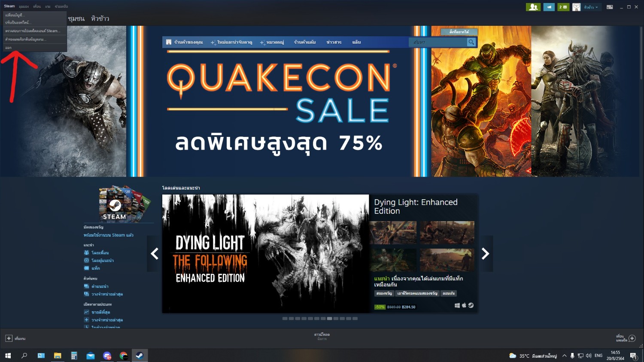644x362 pixels.
Task: Open ใหม่และน่าจับตาดู store tab
Action: pos(231,42)
